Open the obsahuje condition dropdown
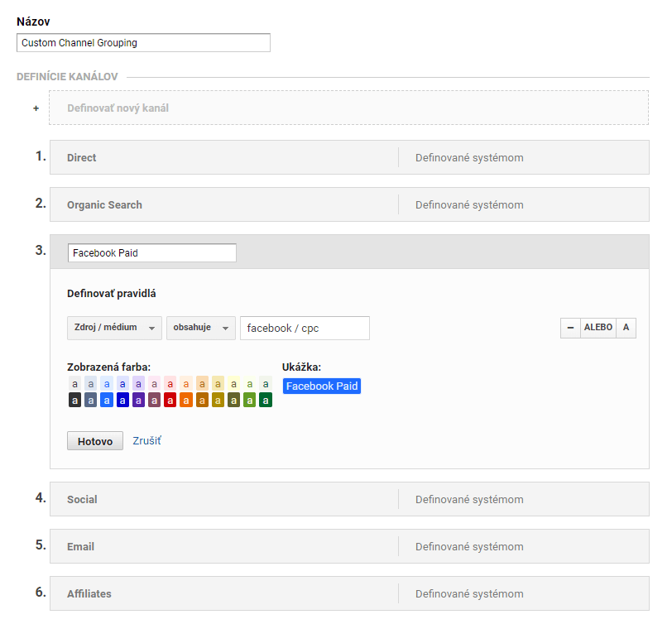Image resolution: width=672 pixels, height=624 pixels. click(x=201, y=328)
